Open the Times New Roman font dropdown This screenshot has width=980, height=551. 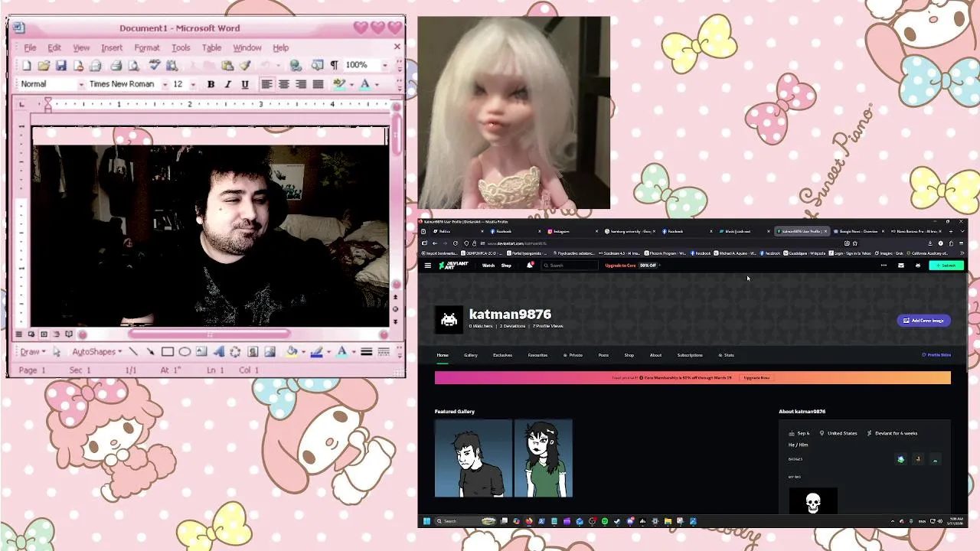pos(164,84)
